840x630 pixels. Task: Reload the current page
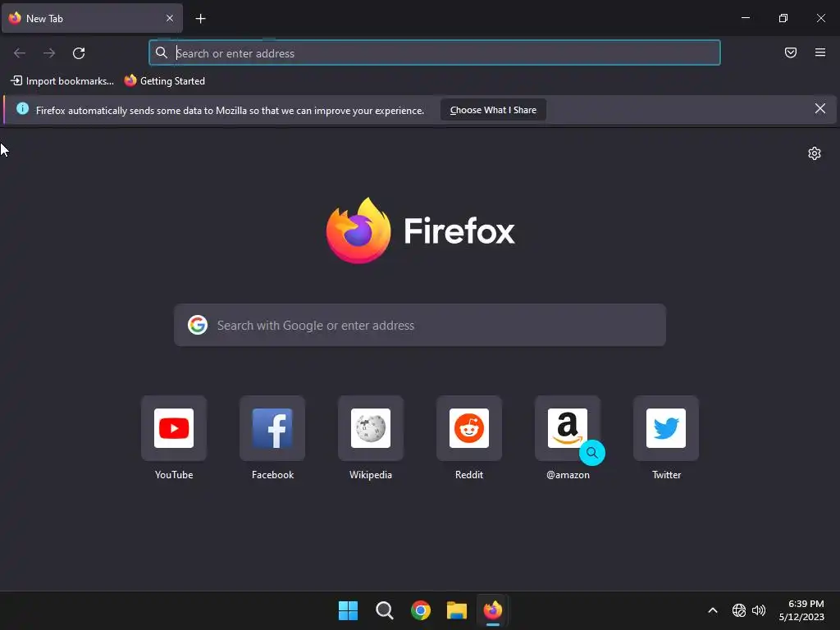click(79, 53)
